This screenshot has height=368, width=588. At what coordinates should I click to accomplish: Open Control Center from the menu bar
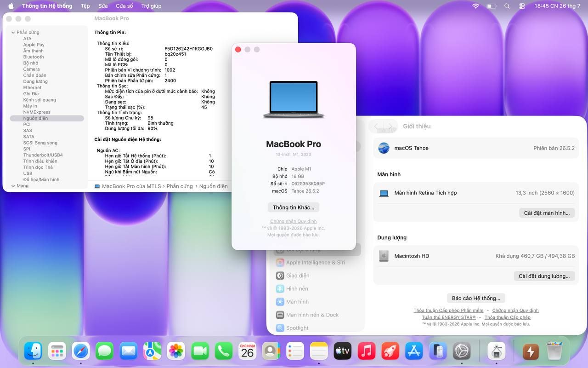[x=522, y=6]
